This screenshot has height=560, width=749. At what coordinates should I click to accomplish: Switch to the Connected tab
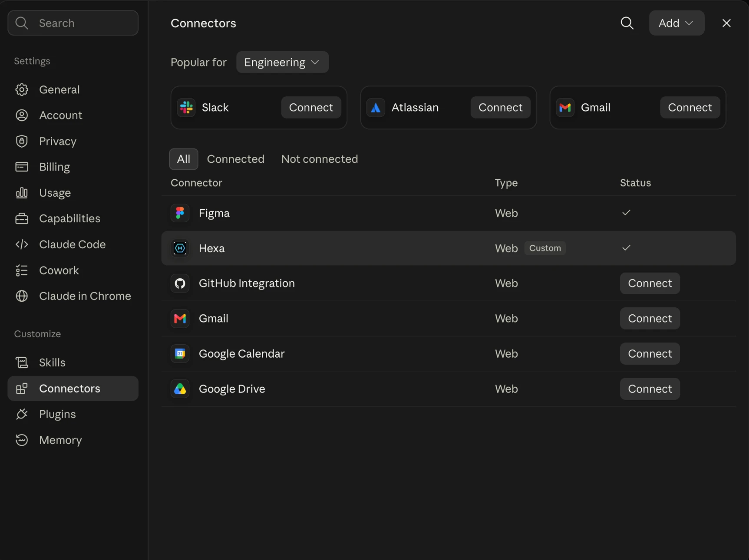[236, 159]
